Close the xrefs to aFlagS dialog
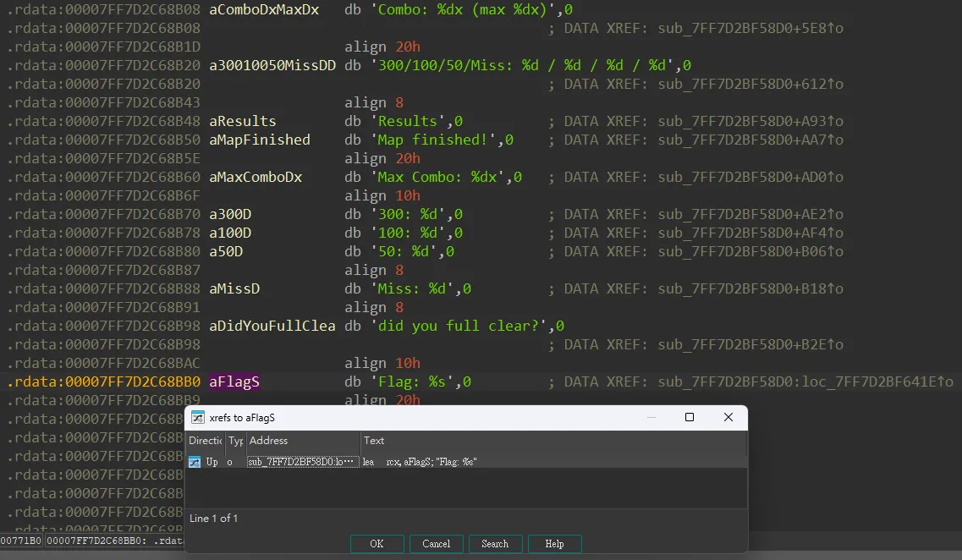The width and height of the screenshot is (962, 560). (x=728, y=417)
